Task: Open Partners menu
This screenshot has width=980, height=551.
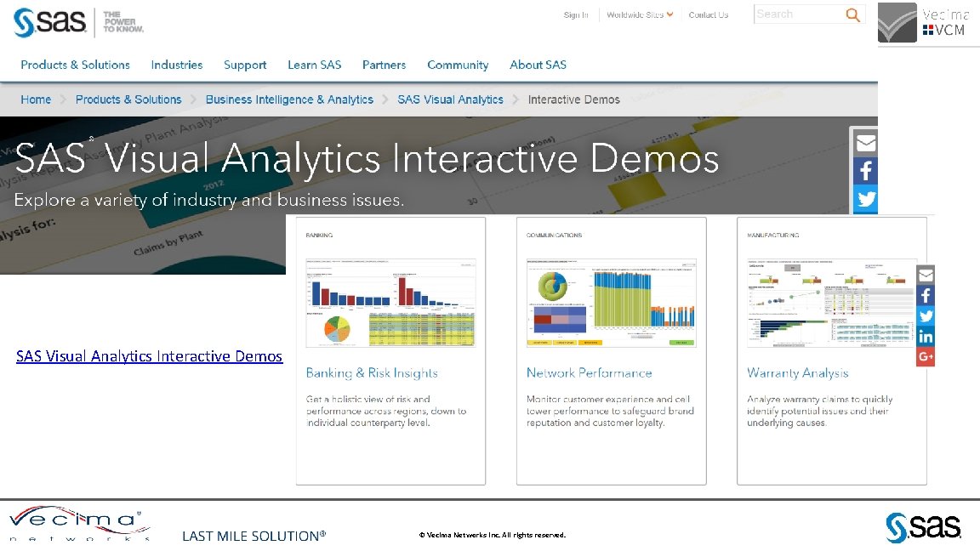Action: [x=384, y=65]
